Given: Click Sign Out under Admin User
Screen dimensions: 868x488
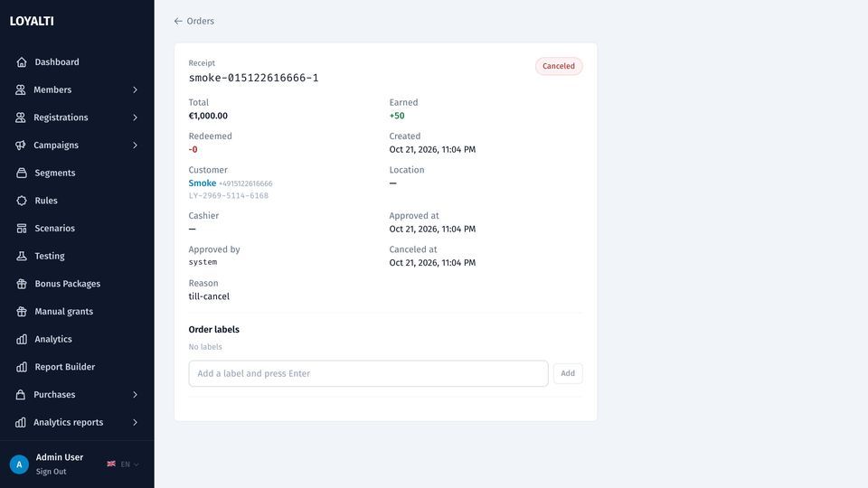Looking at the screenshot, I should click(x=51, y=472).
